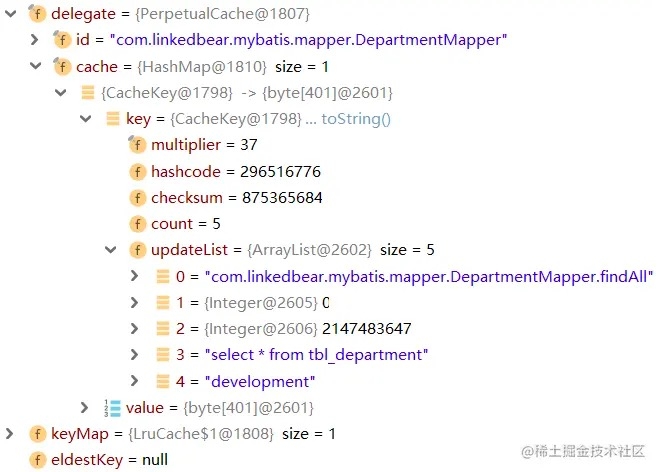Select the "select * from tbl_department" entry
The height and width of the screenshot is (472, 659).
click(314, 354)
